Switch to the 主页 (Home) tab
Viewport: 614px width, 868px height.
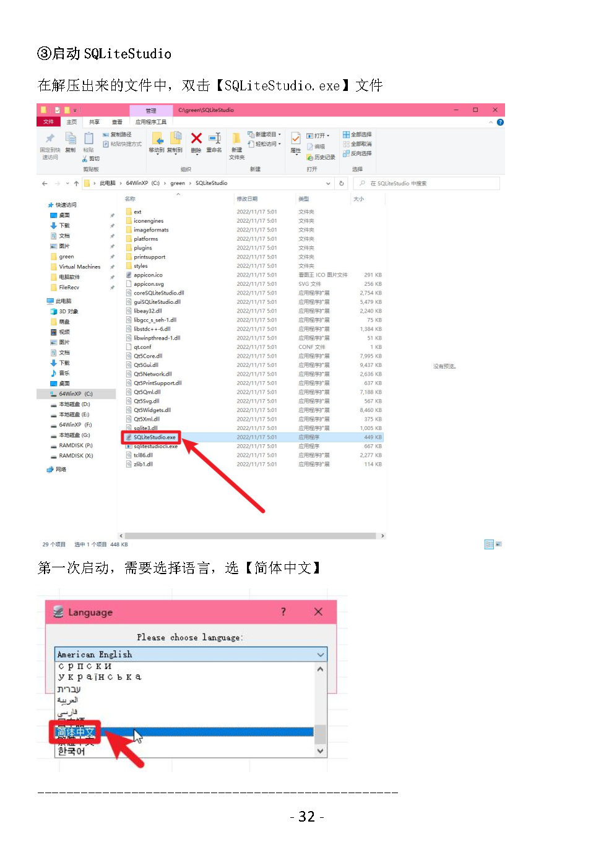(72, 122)
